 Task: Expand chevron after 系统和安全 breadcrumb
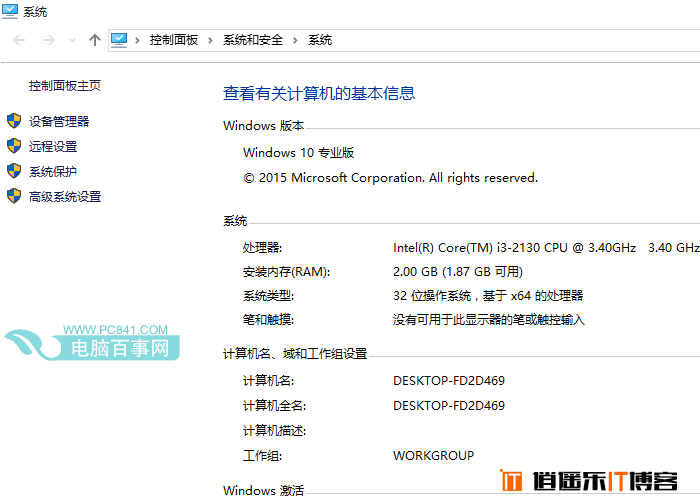[295, 41]
